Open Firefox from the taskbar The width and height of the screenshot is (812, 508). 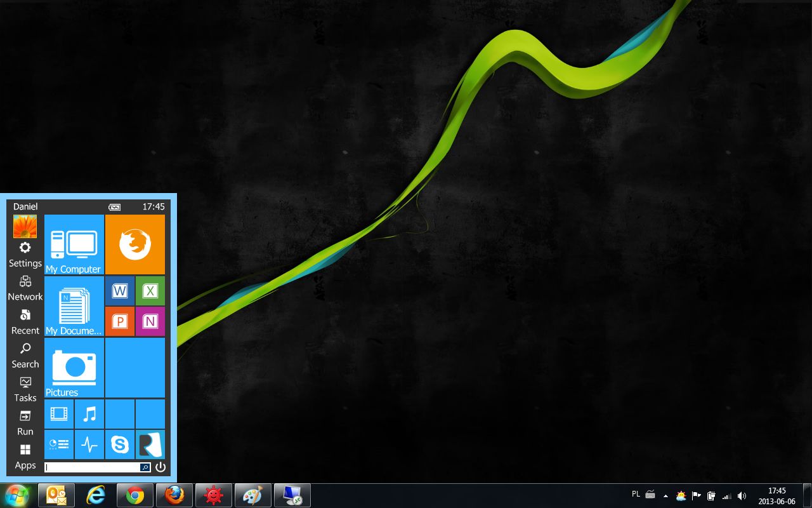[x=174, y=495]
